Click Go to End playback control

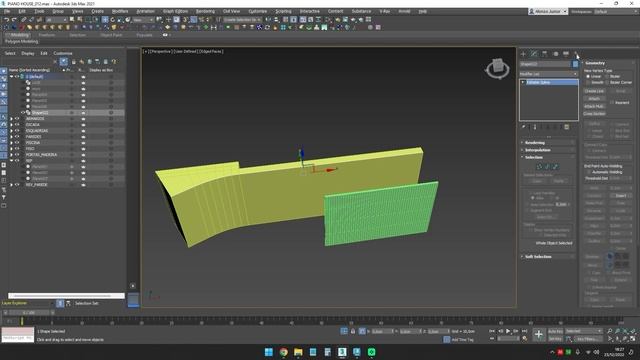[524, 331]
